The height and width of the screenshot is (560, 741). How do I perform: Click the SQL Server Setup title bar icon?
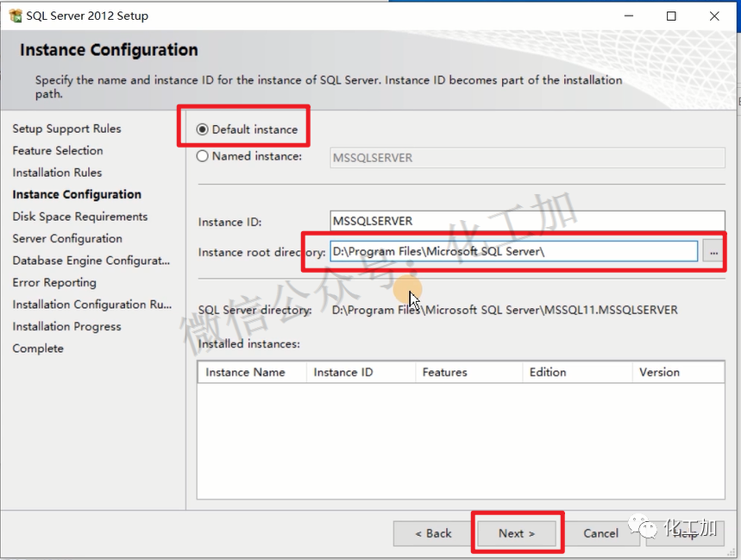click(x=16, y=16)
